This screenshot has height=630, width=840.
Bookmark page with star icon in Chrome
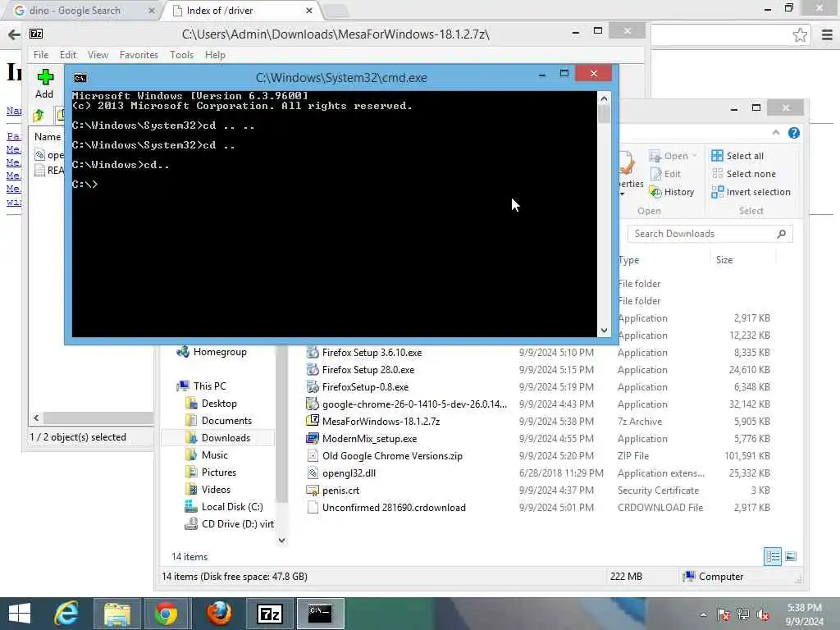[x=800, y=35]
